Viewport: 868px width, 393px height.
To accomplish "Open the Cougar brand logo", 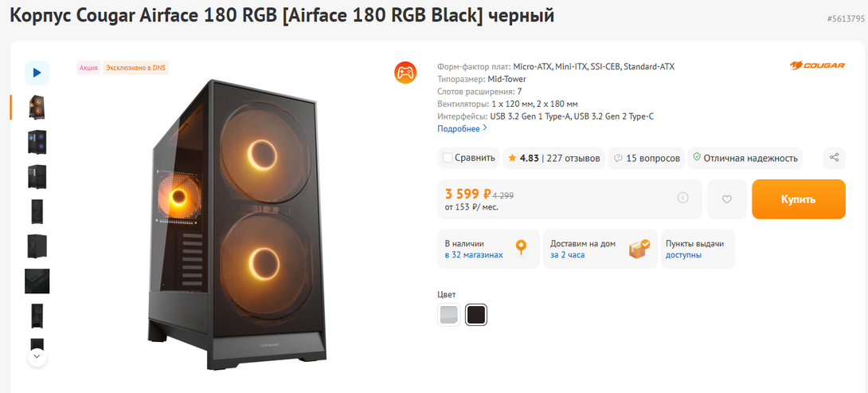I will [x=817, y=66].
